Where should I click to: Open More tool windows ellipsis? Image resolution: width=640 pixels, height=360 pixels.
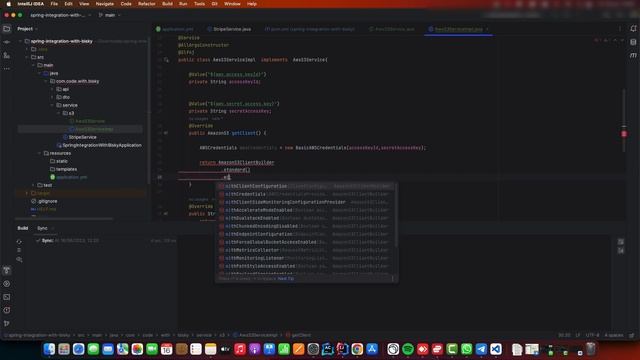[7, 69]
